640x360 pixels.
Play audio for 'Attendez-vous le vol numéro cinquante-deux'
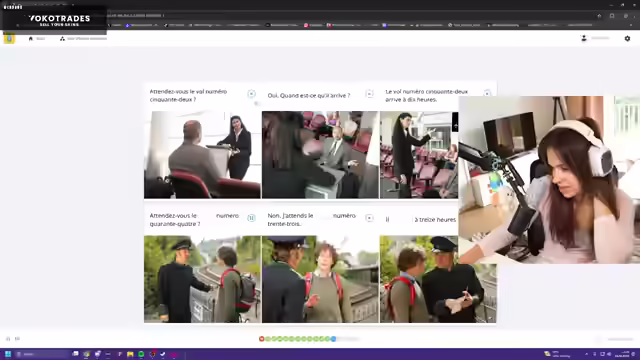pos(251,94)
